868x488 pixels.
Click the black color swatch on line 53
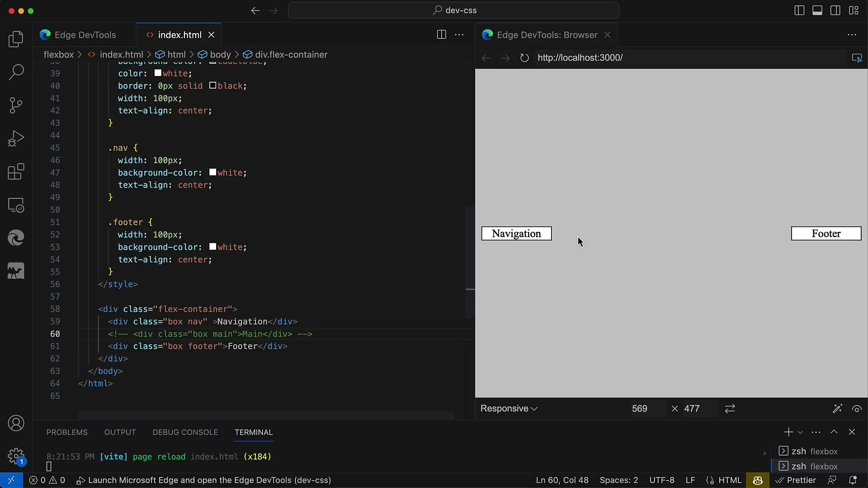[x=213, y=247]
